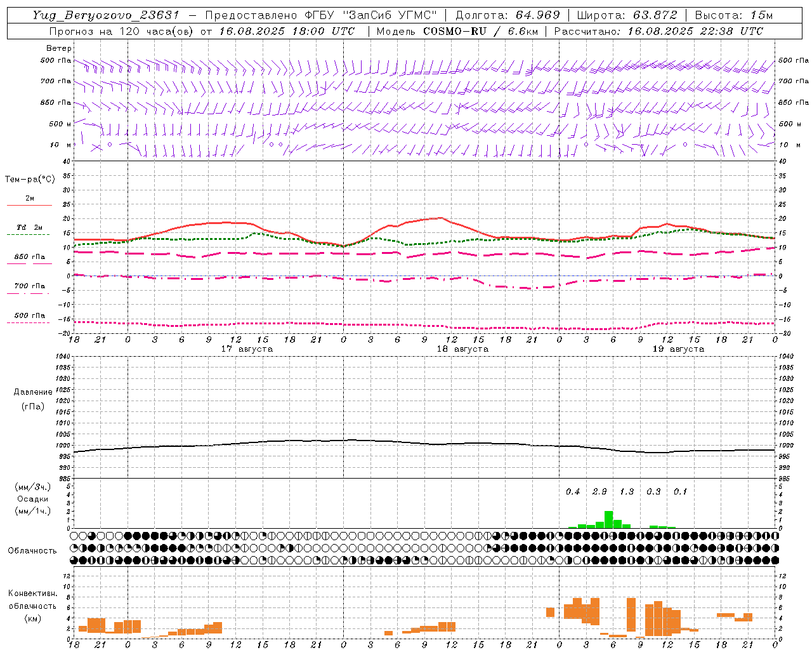The width and height of the screenshot is (812, 650).
Task: Click the precipitation total 0.3
Action: click(653, 492)
